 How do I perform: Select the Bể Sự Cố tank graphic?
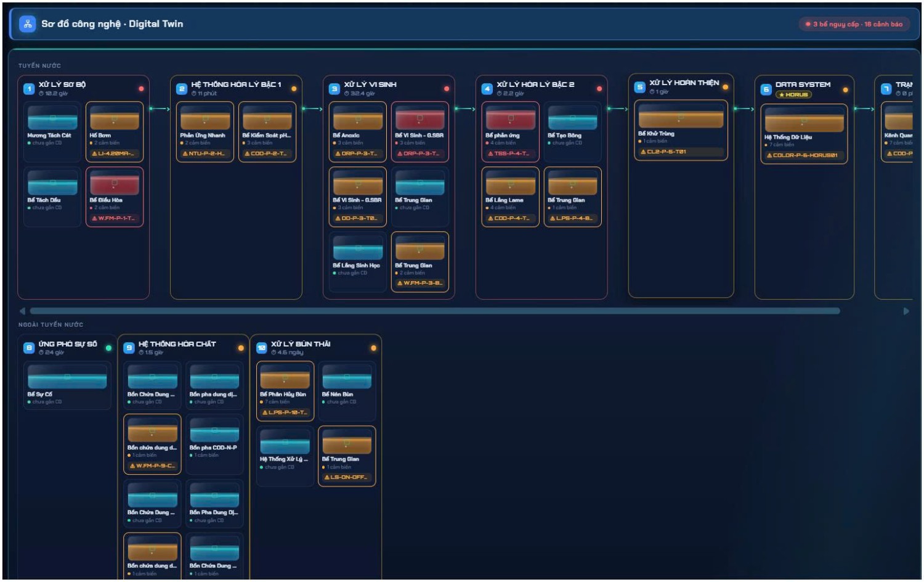(67, 377)
